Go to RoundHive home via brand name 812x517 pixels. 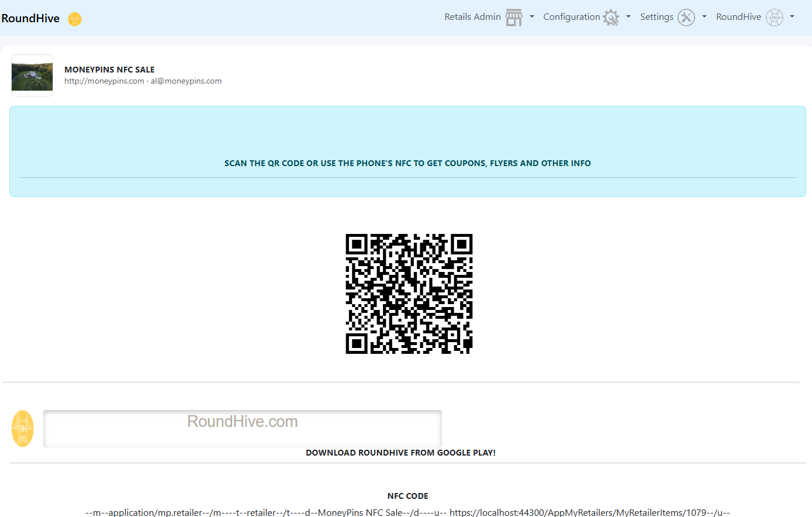[x=30, y=18]
